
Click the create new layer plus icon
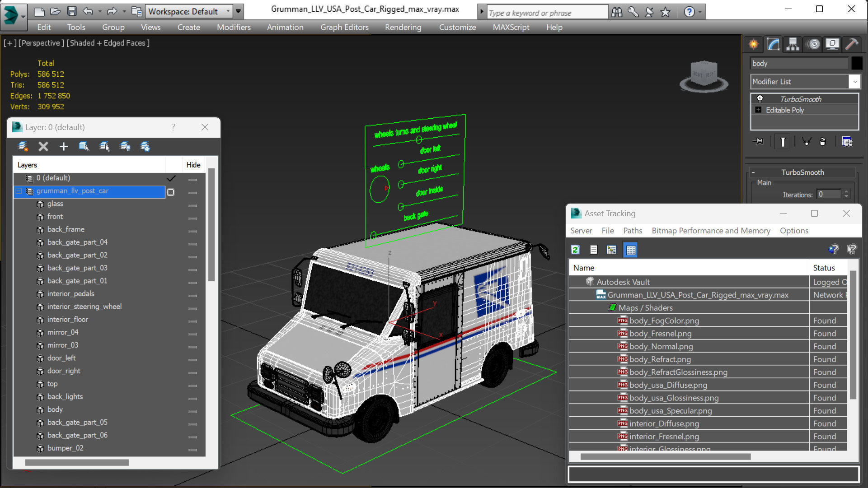(64, 146)
